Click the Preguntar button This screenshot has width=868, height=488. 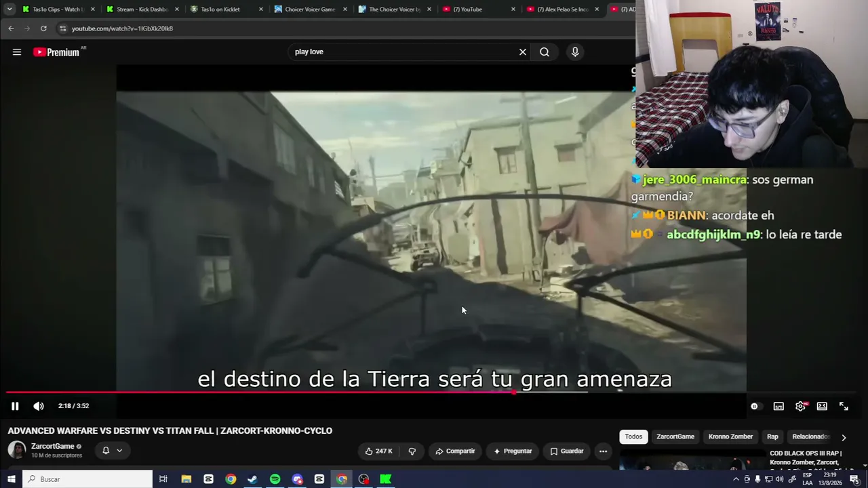(513, 451)
